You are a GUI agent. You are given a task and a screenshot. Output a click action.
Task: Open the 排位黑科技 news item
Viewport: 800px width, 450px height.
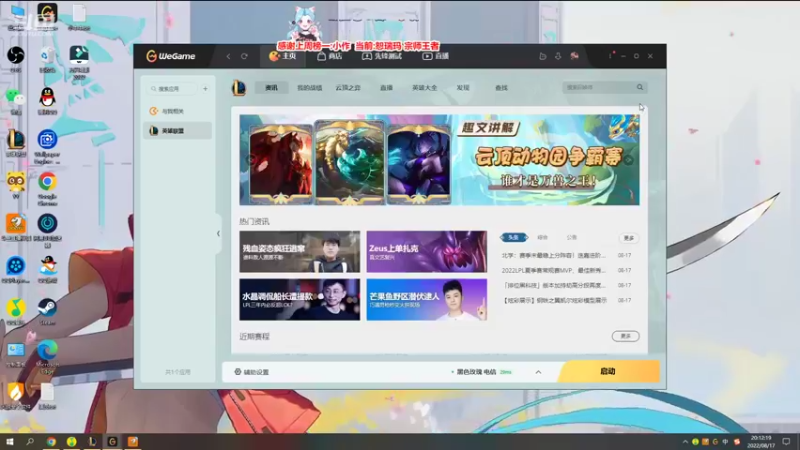554,285
